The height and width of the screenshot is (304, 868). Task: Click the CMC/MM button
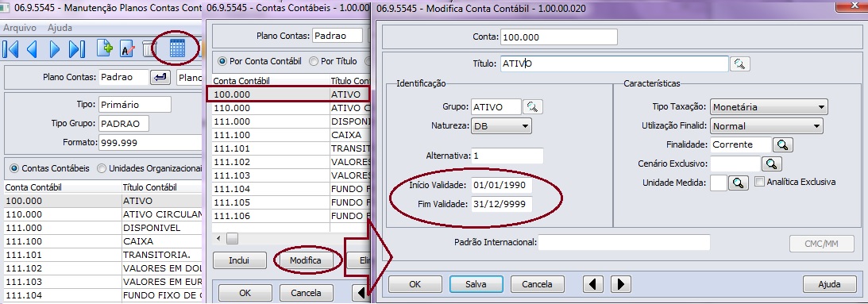(x=821, y=243)
